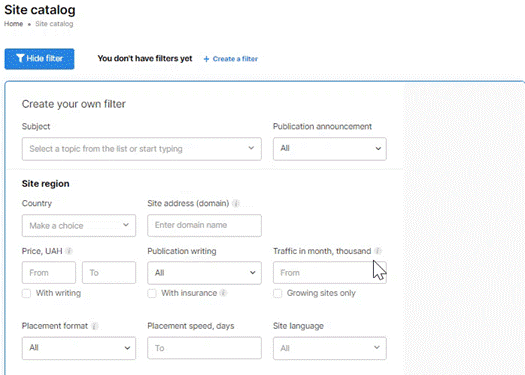The image size is (525, 375).
Task: Open the Placement format dropdown
Action: coord(79,348)
